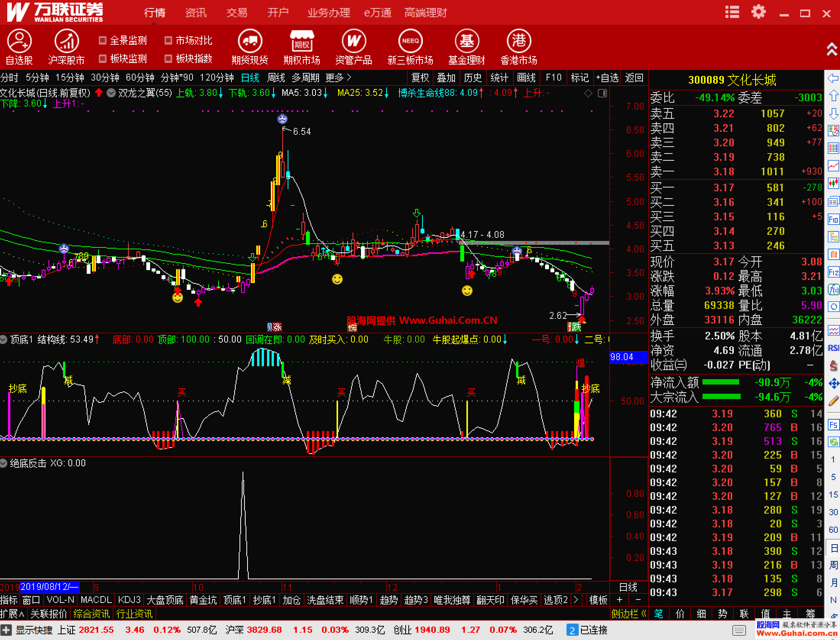Click the 2019/08/12 date field on time axis
The width and height of the screenshot is (840, 640).
(x=50, y=587)
